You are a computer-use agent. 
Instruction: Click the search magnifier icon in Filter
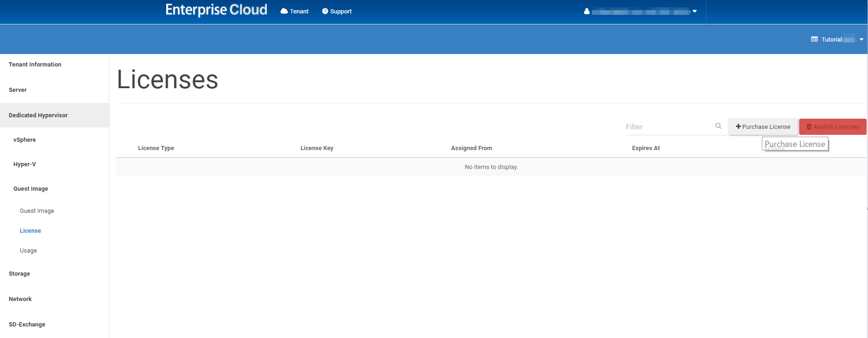click(718, 126)
